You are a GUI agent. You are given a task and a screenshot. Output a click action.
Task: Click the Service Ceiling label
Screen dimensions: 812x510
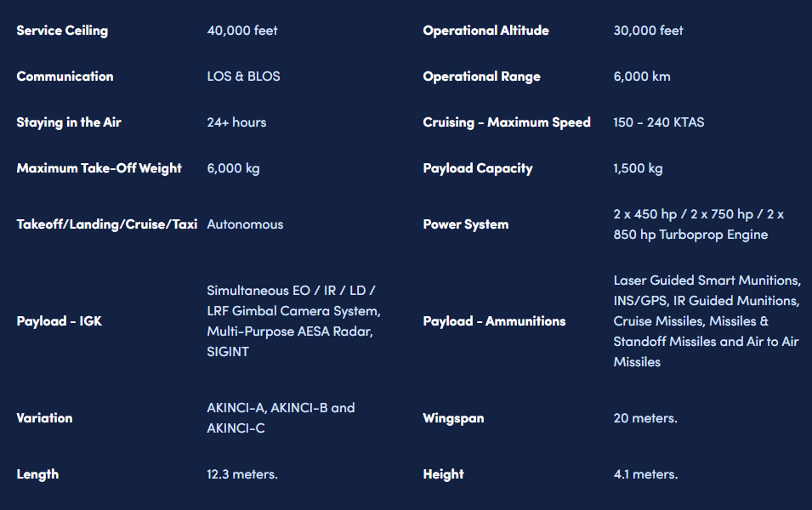pos(62,31)
